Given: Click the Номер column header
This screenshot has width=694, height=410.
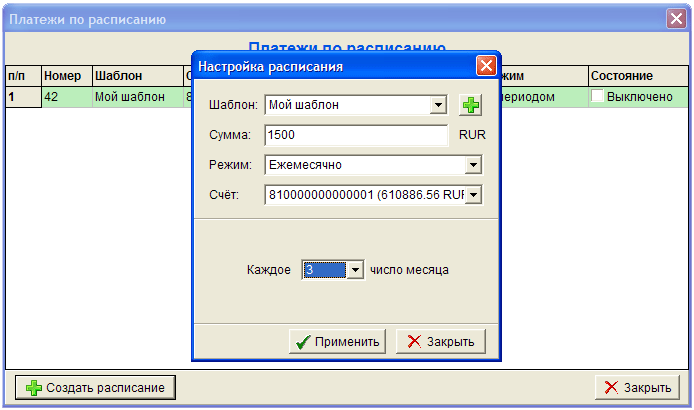Looking at the screenshot, I should pyautogui.click(x=62, y=76).
